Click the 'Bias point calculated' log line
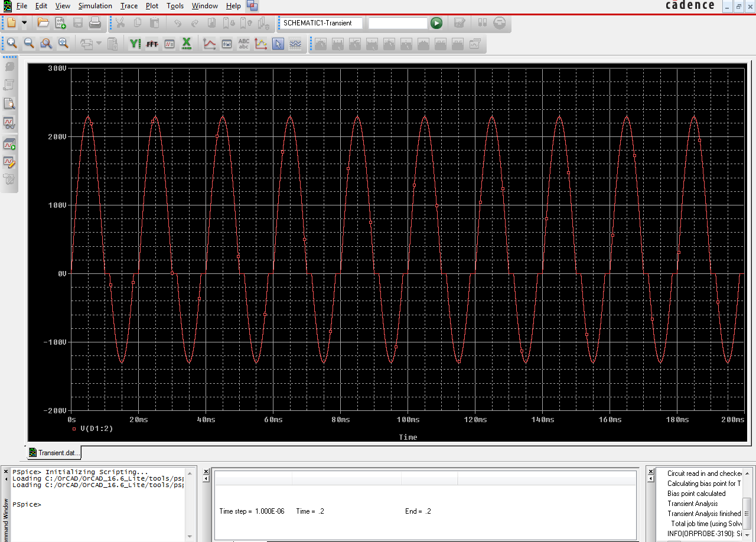Viewport: 756px width, 542px height. 696,494
